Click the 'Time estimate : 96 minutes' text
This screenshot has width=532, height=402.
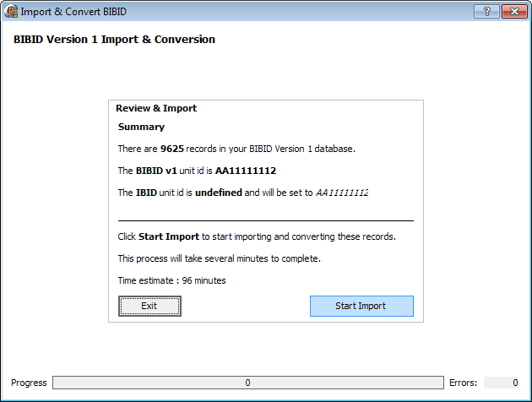point(171,280)
